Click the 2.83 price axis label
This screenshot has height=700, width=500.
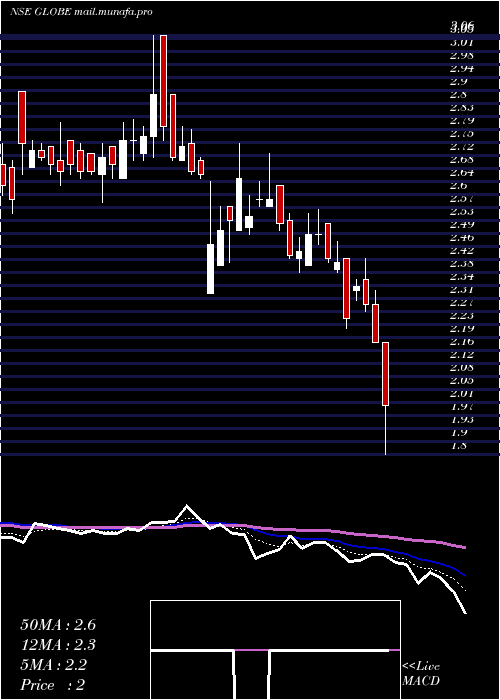click(462, 107)
